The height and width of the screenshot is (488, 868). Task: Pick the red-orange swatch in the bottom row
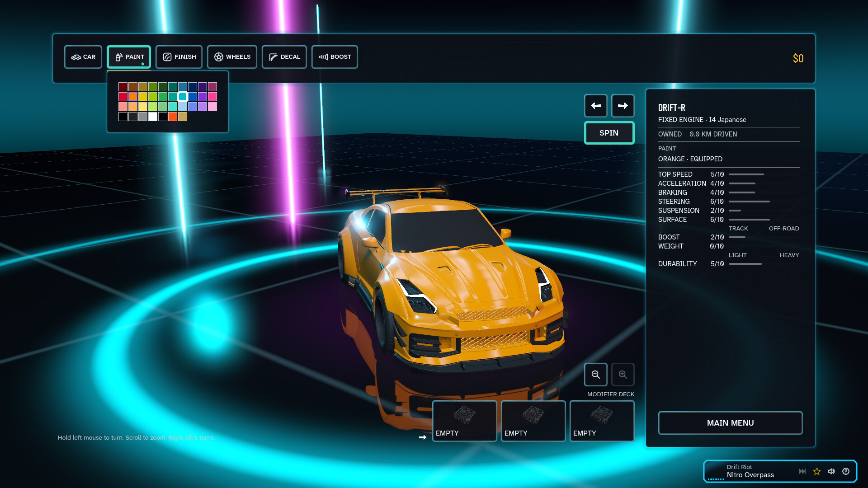(173, 117)
